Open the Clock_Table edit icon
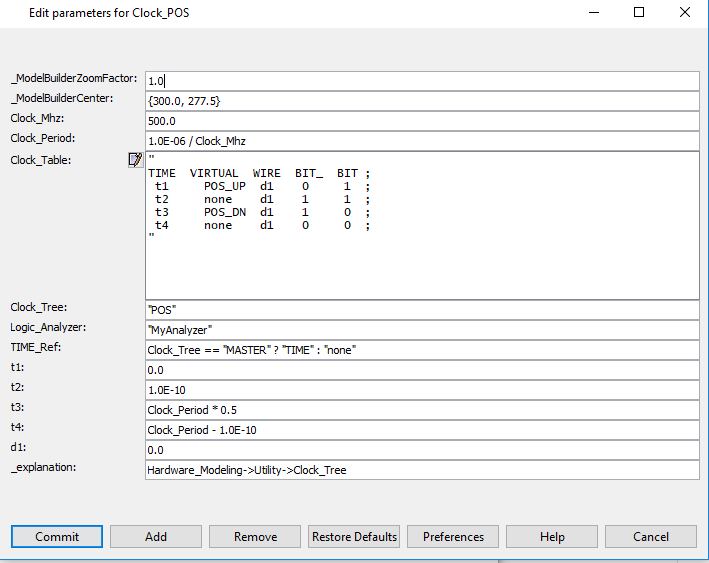The width and height of the screenshot is (709, 563). [136, 160]
